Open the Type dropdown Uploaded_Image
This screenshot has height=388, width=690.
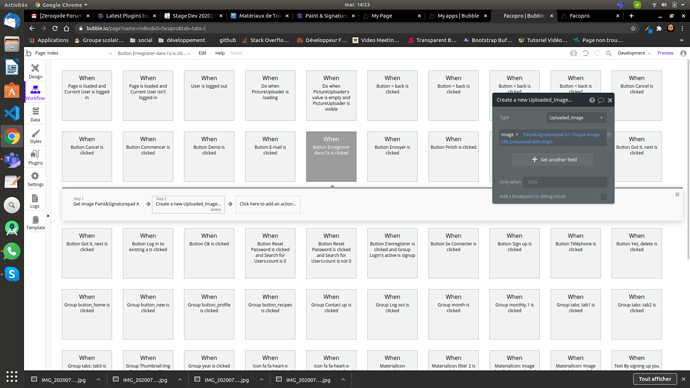point(576,117)
